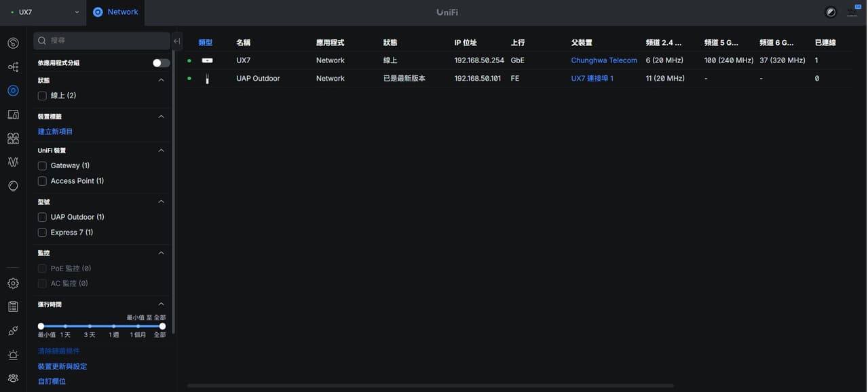Open the Insights sidebar icon
Screen dimensions: 868x392
(13, 186)
